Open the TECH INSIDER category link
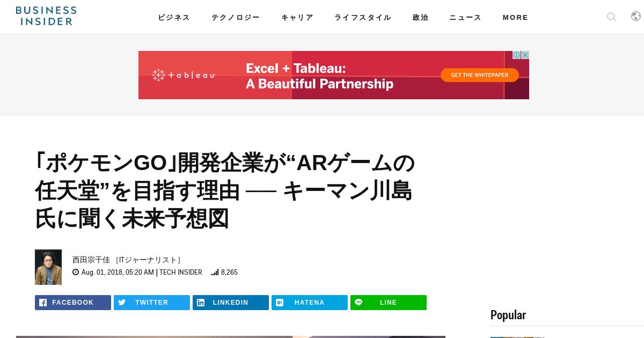The width and height of the screenshot is (644, 338). (181, 273)
